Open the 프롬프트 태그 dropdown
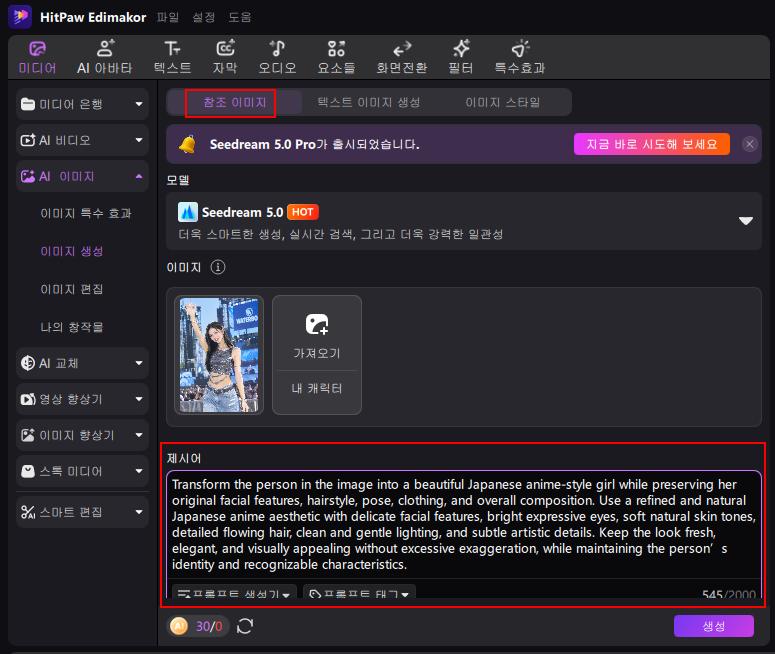Screen dimensions: 775x654 click(x=359, y=592)
